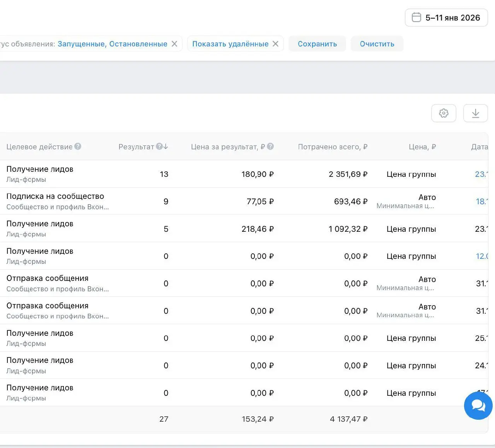Sort by Цена, ₽ column header
The image size is (495, 448).
[422, 147]
